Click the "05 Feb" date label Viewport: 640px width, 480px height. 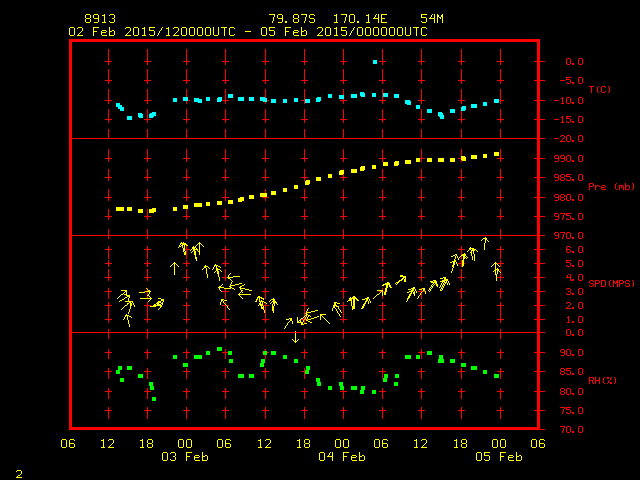point(499,457)
